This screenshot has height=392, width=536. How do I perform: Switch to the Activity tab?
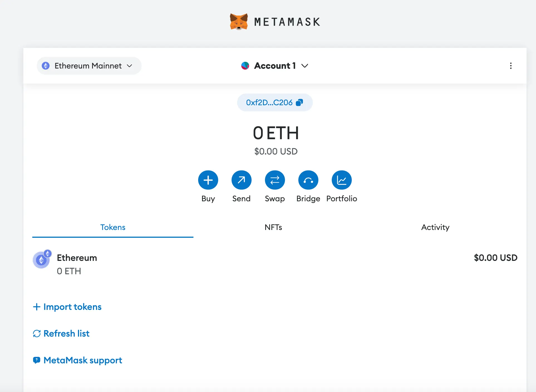click(x=435, y=227)
